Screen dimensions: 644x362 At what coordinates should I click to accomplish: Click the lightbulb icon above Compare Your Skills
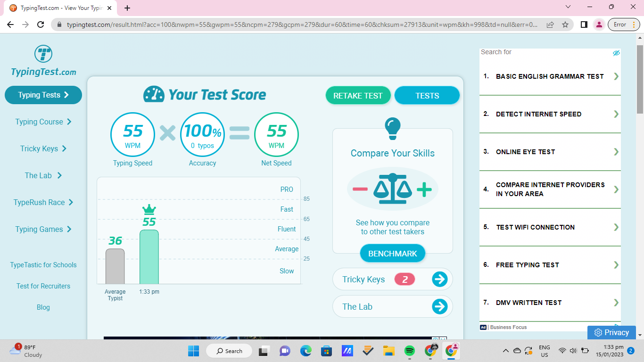point(393,128)
